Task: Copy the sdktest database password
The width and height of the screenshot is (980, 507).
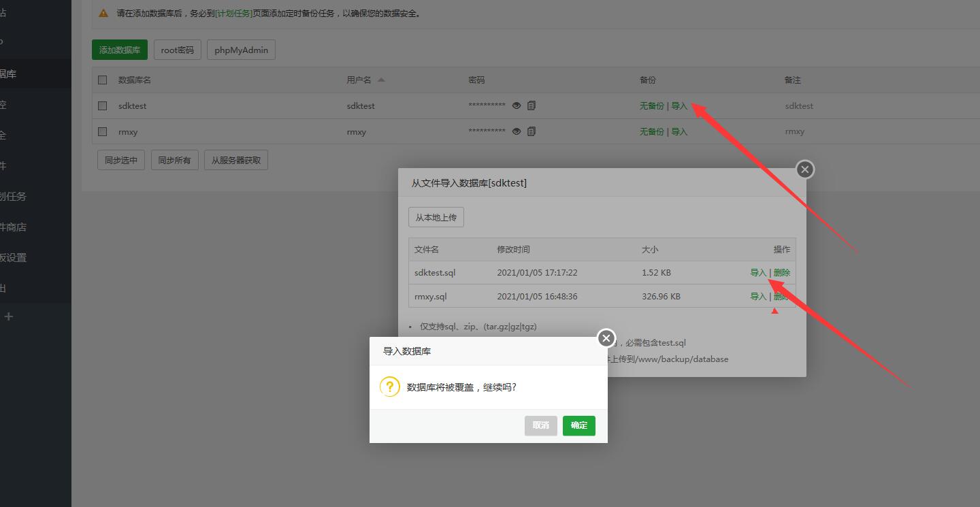Action: click(x=532, y=105)
